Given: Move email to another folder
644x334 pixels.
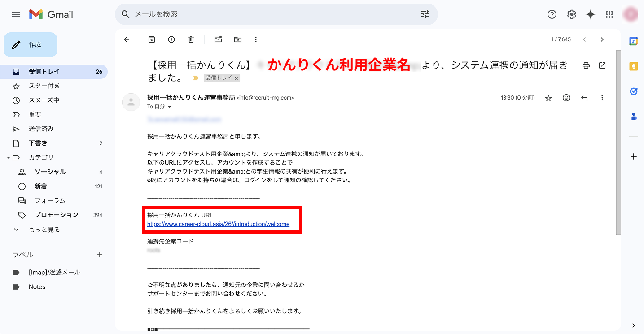Looking at the screenshot, I should tap(237, 39).
